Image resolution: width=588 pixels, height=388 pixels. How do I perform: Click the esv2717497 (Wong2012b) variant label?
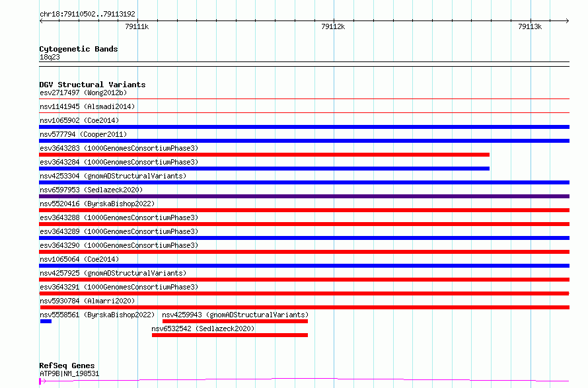83,93
